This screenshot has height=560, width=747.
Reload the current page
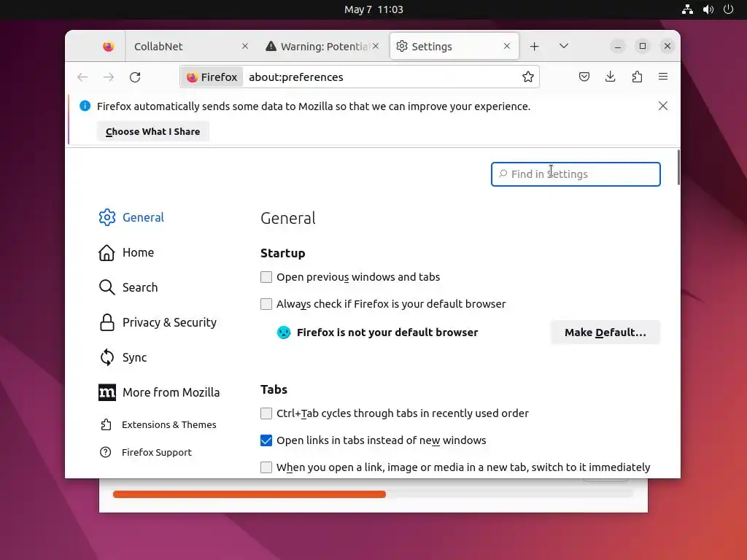pos(135,77)
